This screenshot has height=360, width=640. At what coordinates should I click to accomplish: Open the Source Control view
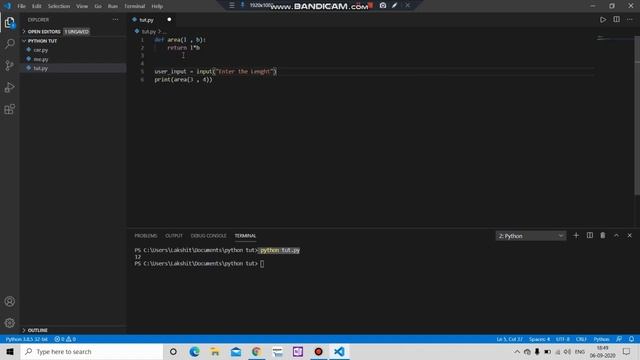9,65
